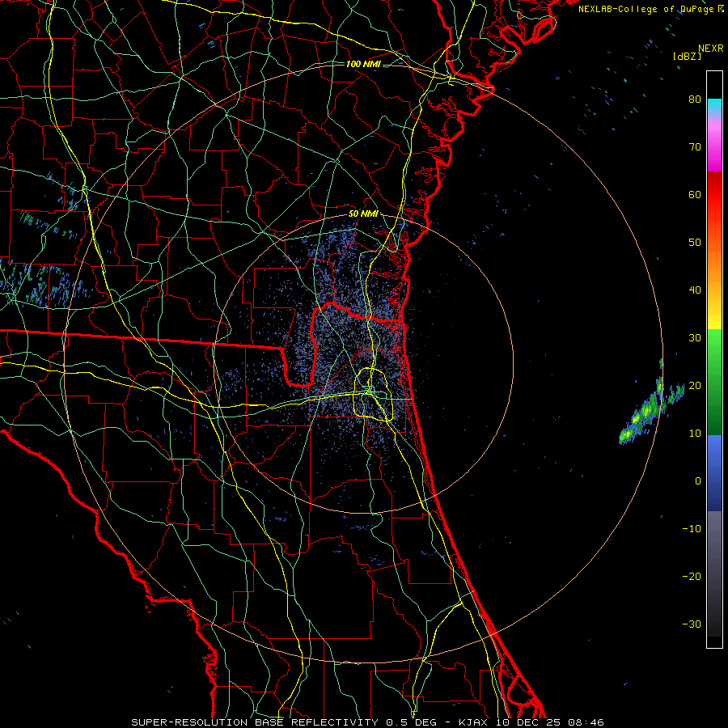Click the 80 value on the dBZ scale
The image size is (728, 728).
tap(695, 99)
